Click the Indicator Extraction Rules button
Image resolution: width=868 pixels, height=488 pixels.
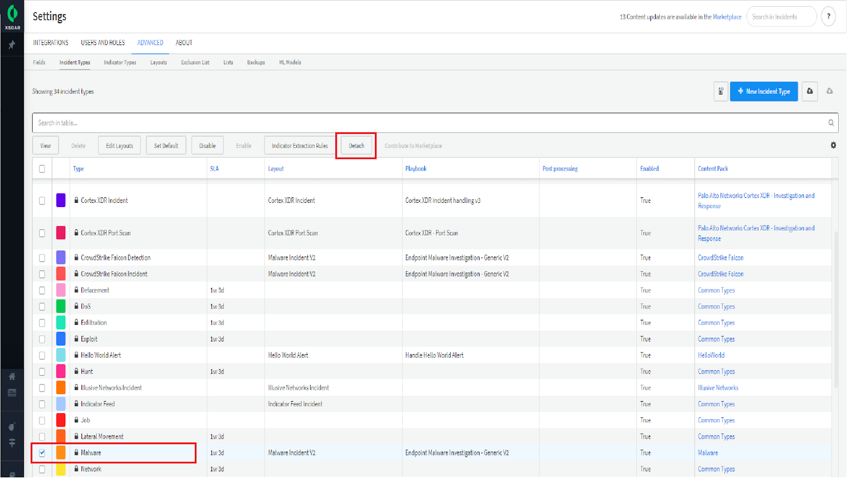[x=299, y=146]
